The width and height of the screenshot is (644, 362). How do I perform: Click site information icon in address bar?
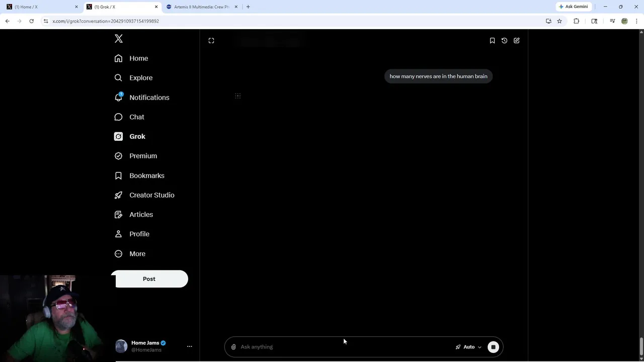[x=45, y=21]
